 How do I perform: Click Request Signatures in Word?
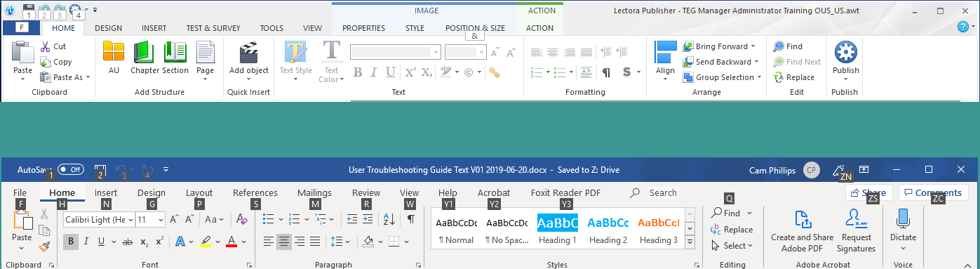point(856,231)
